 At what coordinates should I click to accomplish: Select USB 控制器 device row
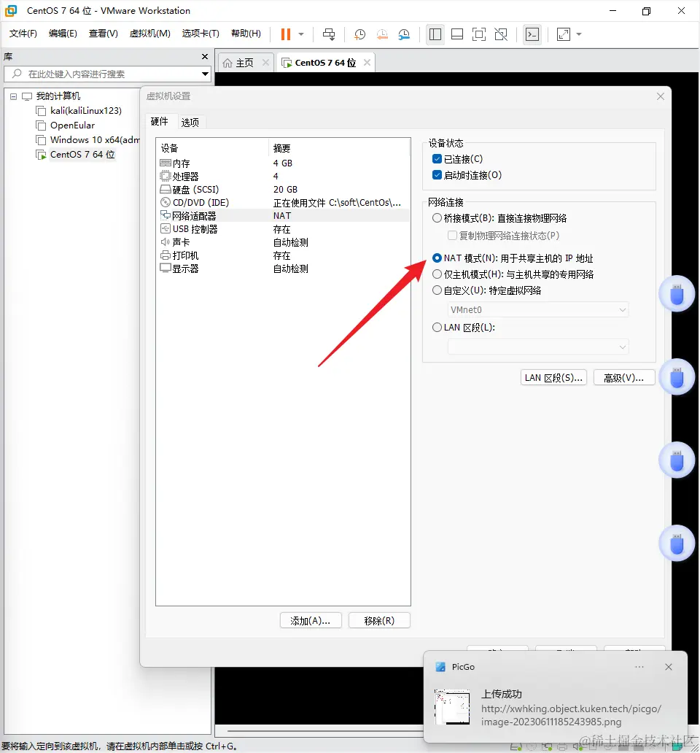(283, 229)
